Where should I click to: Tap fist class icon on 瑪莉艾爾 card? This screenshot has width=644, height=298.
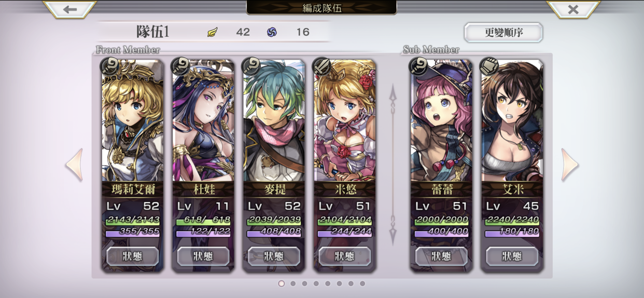tap(110, 66)
